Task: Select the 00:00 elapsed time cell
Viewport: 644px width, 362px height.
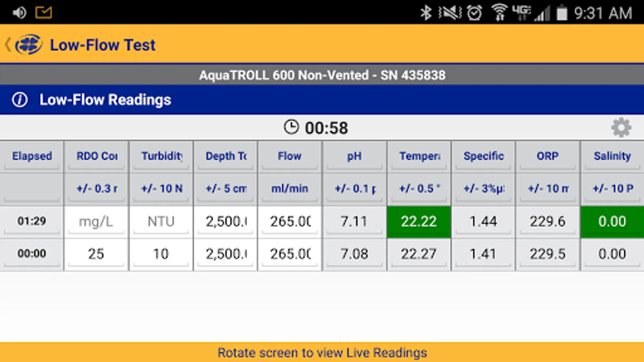Action: point(32,254)
